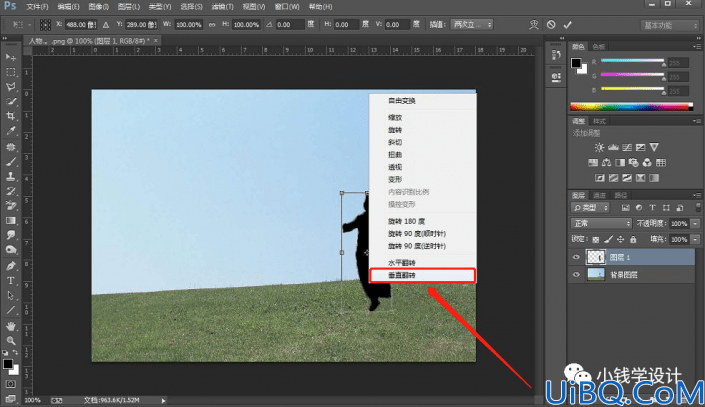The width and height of the screenshot is (705, 407).
Task: Add a Color Balance adjustment
Action: (607, 163)
